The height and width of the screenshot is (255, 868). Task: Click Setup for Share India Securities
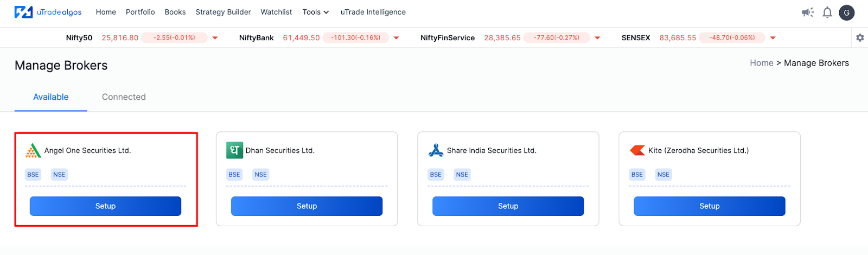coord(508,206)
